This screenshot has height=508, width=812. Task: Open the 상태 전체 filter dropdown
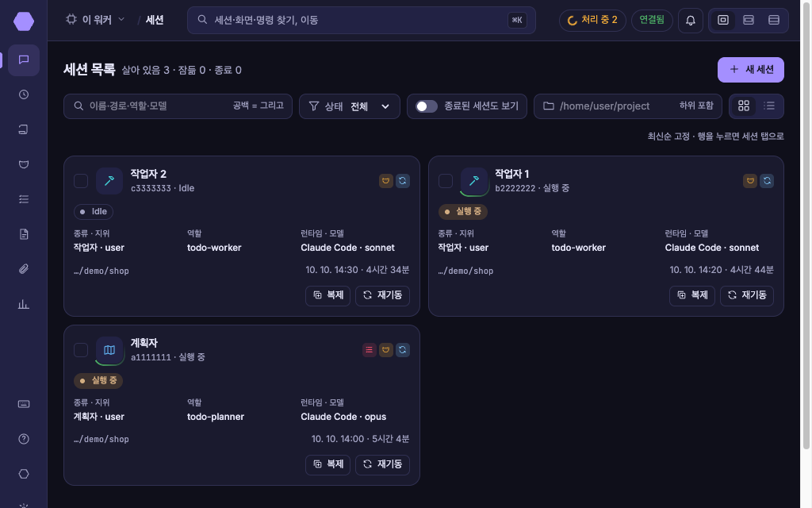pyautogui.click(x=350, y=106)
